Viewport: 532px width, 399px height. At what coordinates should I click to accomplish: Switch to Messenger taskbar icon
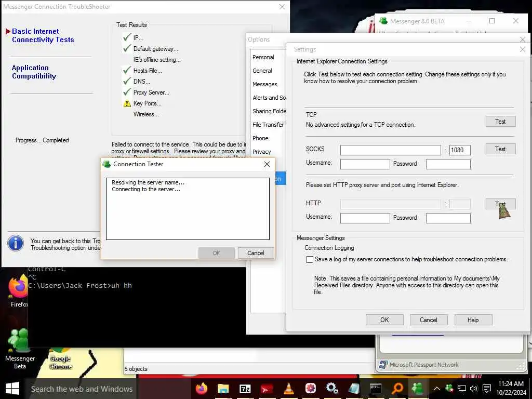(418, 389)
